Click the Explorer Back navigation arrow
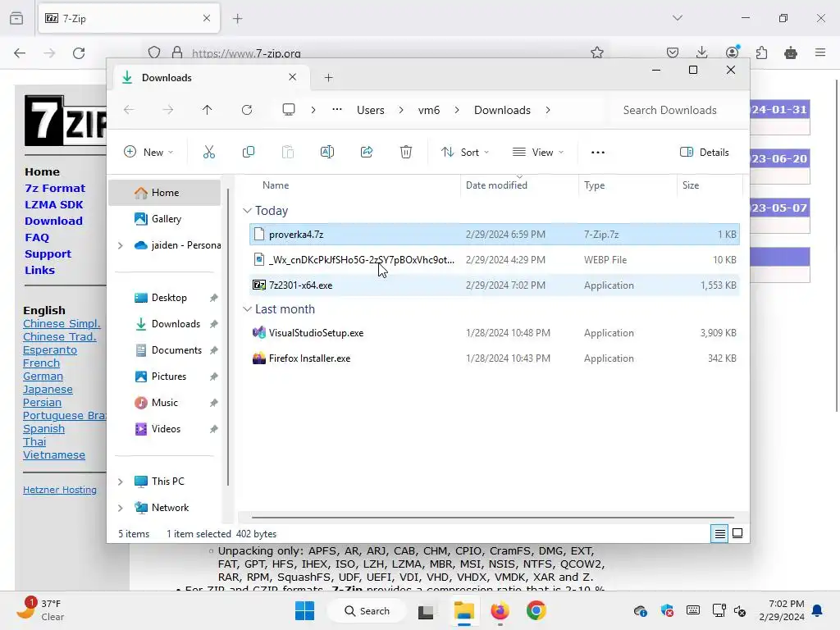The height and width of the screenshot is (630, 840). pyautogui.click(x=129, y=110)
